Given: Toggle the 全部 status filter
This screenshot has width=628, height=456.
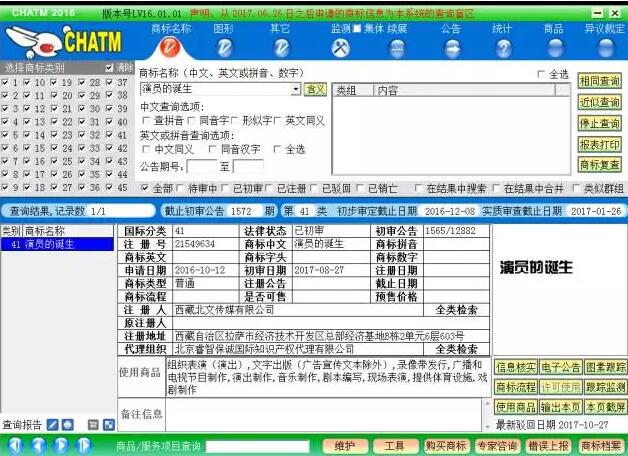Looking at the screenshot, I should (x=145, y=188).
